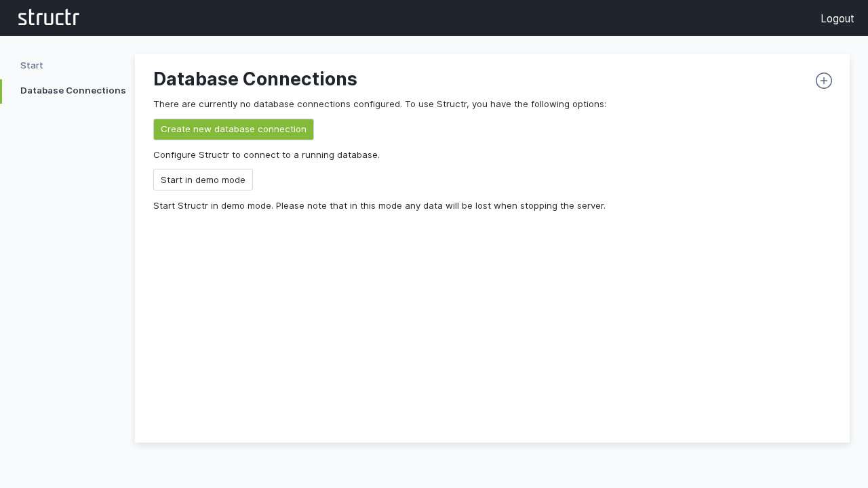
Task: Start configuring a database via the green button
Action: pos(233,129)
